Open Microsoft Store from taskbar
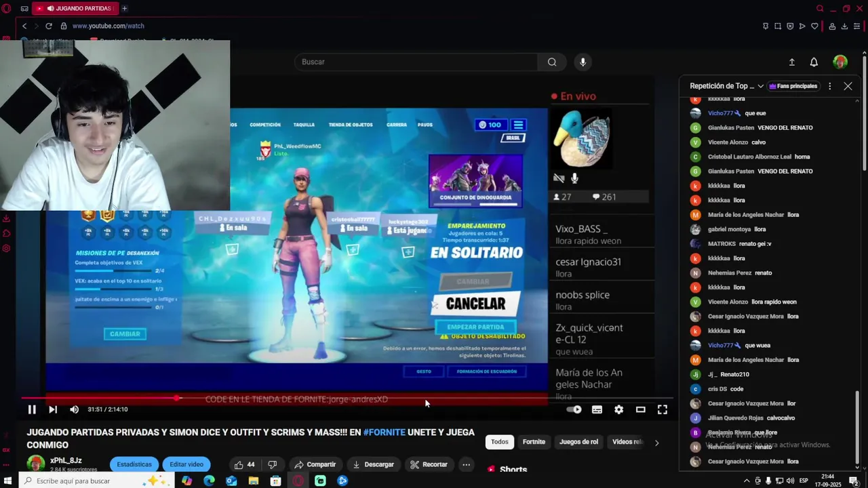 click(275, 481)
